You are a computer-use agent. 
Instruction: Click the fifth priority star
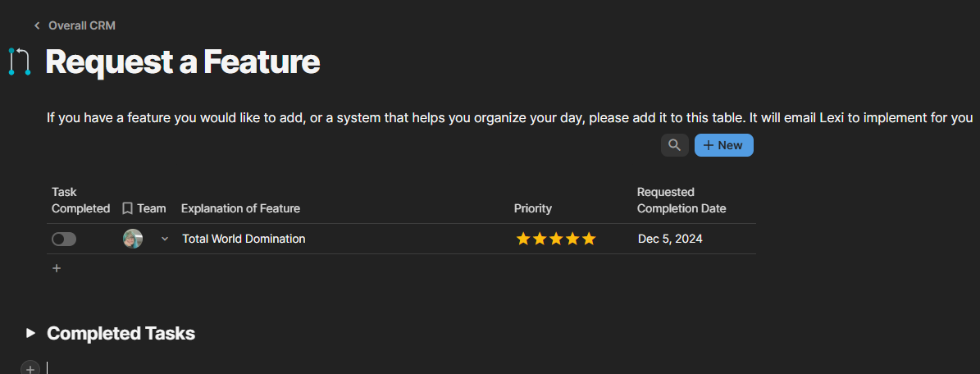(588, 239)
